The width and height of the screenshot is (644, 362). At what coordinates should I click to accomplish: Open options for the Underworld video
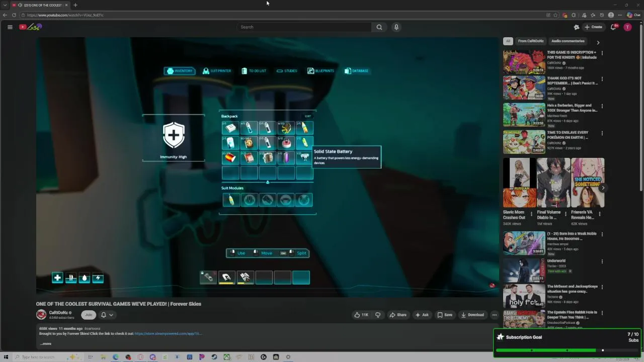coord(602,261)
